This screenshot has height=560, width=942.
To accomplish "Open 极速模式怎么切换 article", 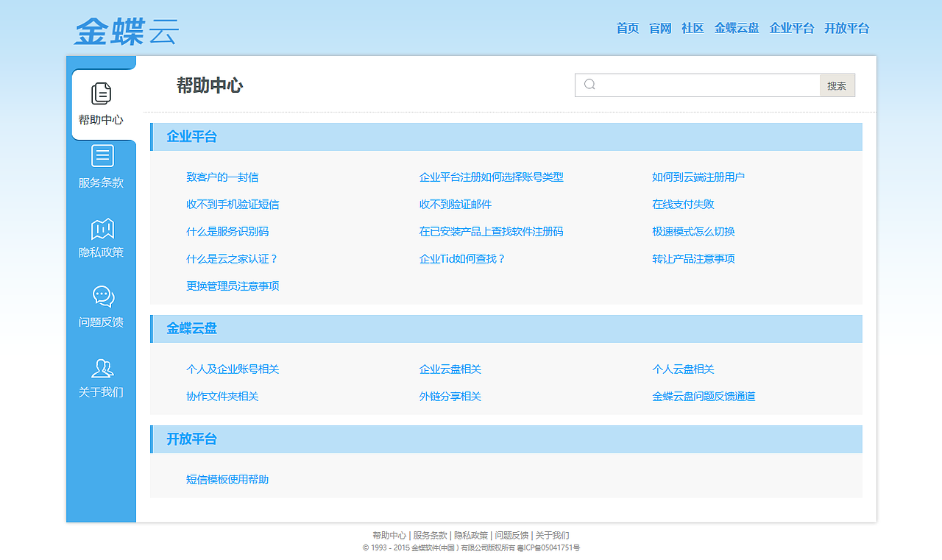I will [693, 232].
